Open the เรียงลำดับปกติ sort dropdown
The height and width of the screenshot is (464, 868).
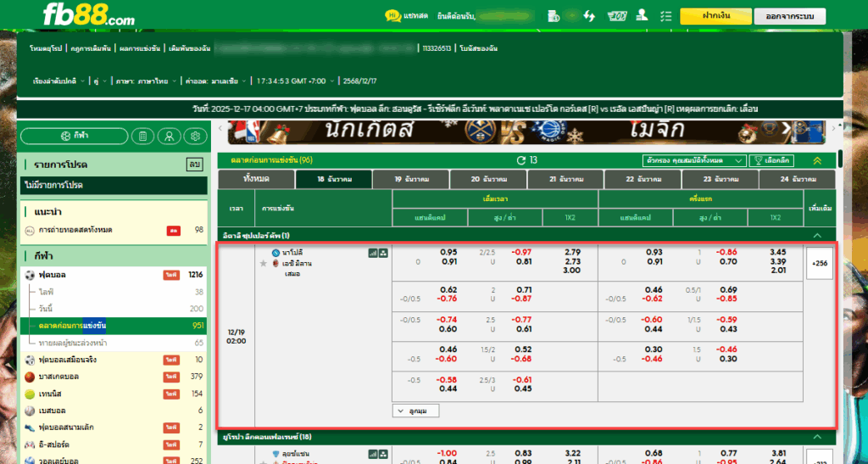coord(59,81)
